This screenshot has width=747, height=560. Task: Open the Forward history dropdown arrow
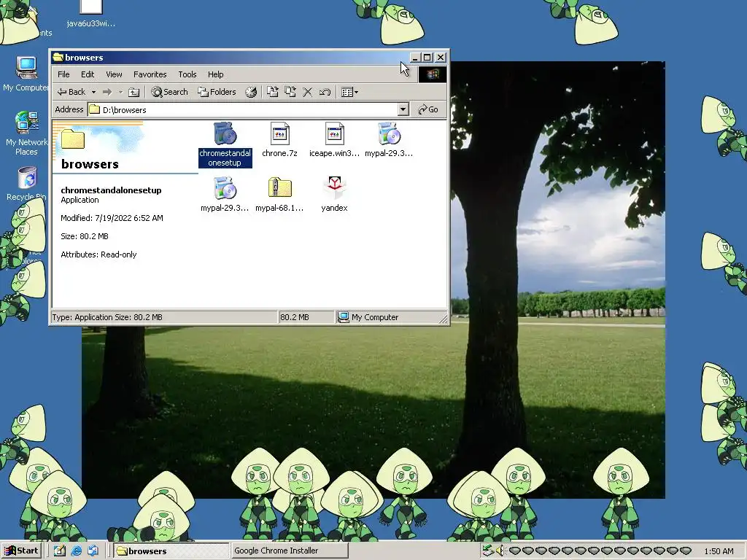tap(120, 92)
